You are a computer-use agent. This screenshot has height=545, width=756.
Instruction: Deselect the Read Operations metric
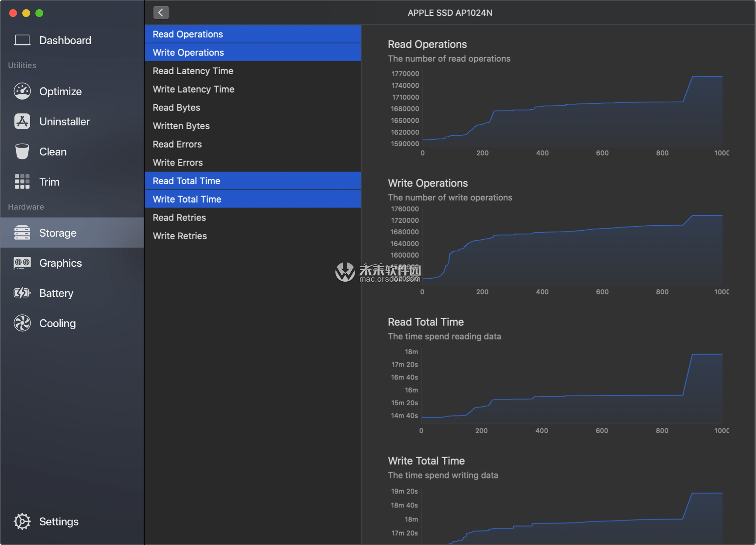click(253, 34)
